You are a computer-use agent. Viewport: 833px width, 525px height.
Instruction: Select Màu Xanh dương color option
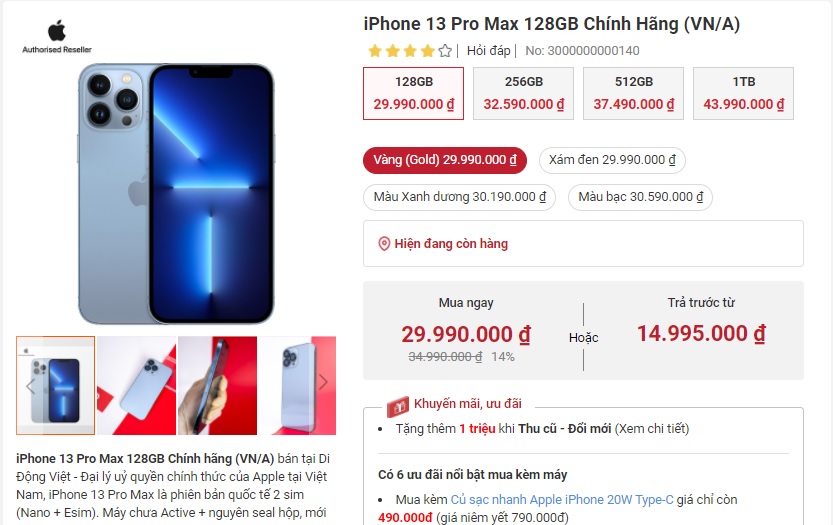point(460,197)
